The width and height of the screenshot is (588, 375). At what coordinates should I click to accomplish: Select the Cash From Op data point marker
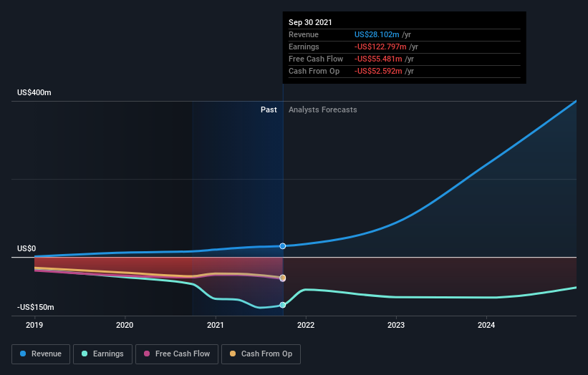(283, 278)
